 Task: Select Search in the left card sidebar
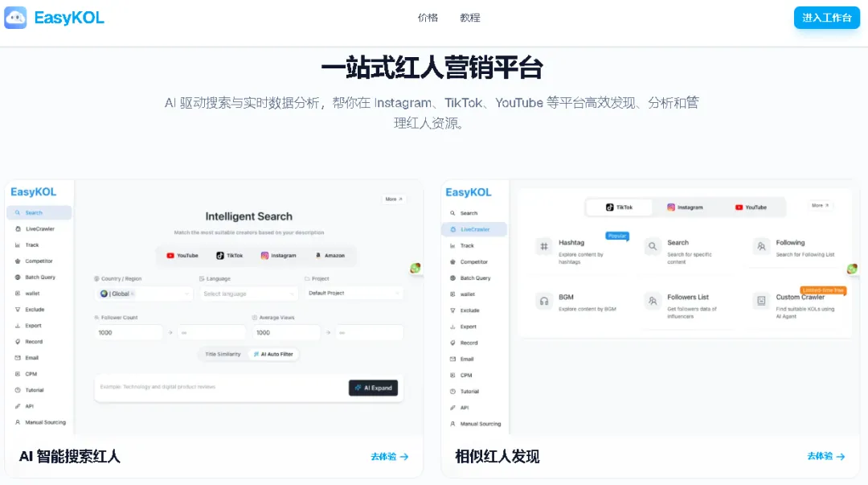(x=39, y=213)
